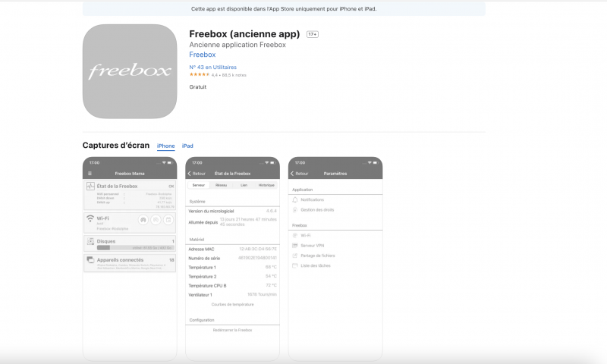Open the Freebox developer link
The width and height of the screenshot is (607, 364).
tap(202, 55)
